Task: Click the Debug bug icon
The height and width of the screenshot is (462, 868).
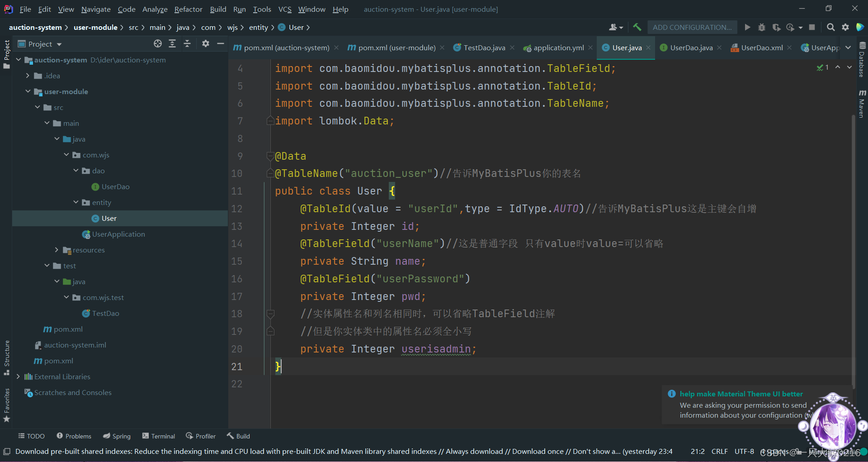Action: [x=762, y=27]
